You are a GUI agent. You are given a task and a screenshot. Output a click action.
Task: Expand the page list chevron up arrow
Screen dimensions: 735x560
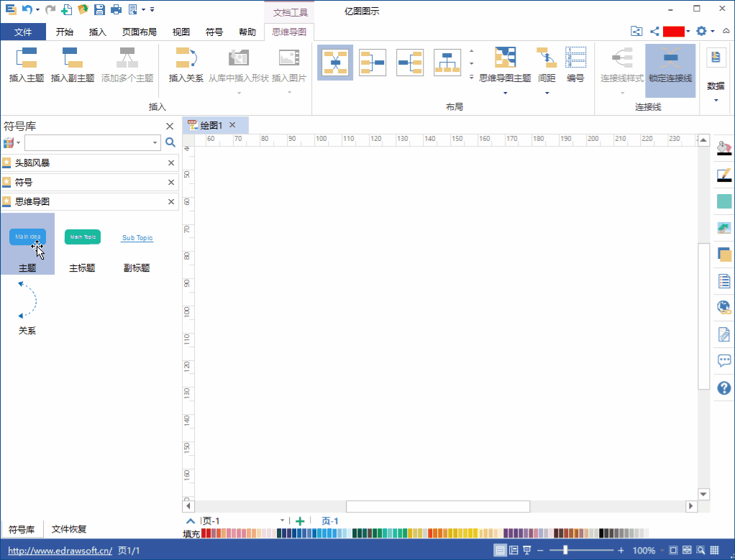click(191, 520)
